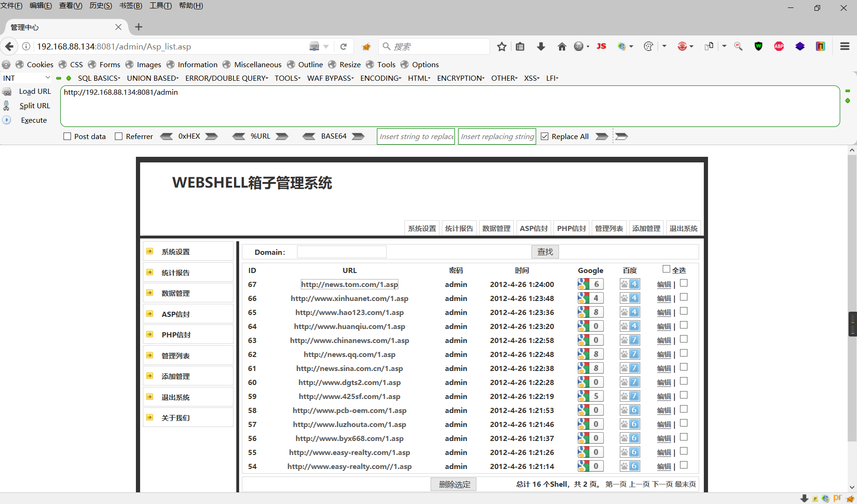Image resolution: width=857 pixels, height=504 pixels.
Task: Enable the Referrer checkbox
Action: [x=119, y=136]
